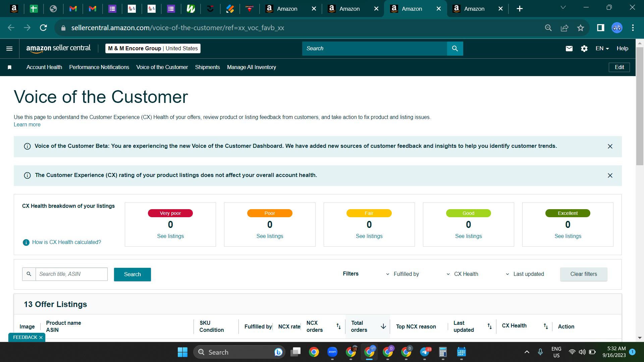The image size is (644, 362).
Task: Open Chrome profile avatar
Action: click(617, 28)
